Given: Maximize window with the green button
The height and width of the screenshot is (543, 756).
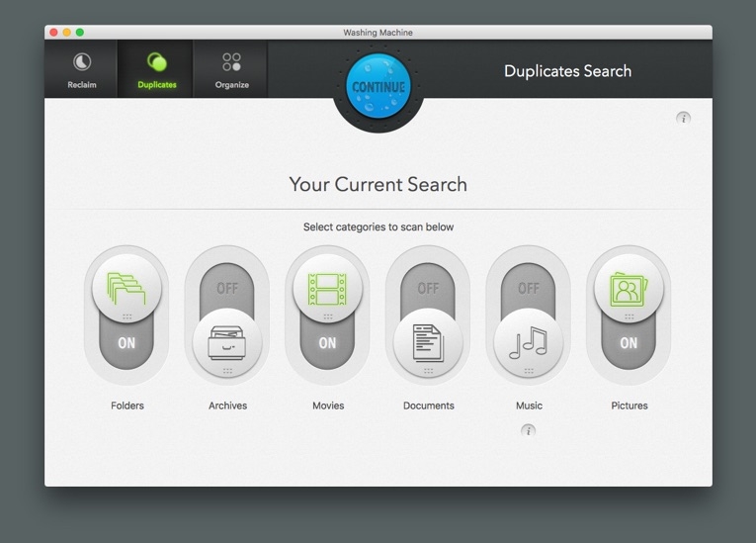Looking at the screenshot, I should coord(80,33).
